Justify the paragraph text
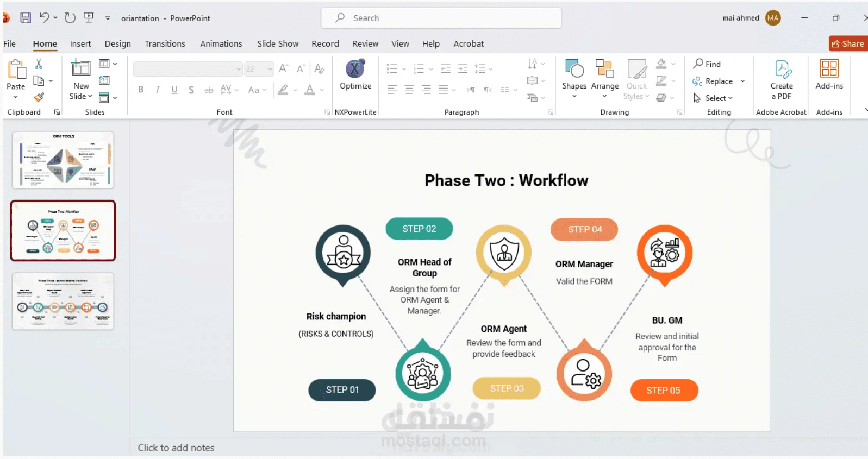 [444, 90]
